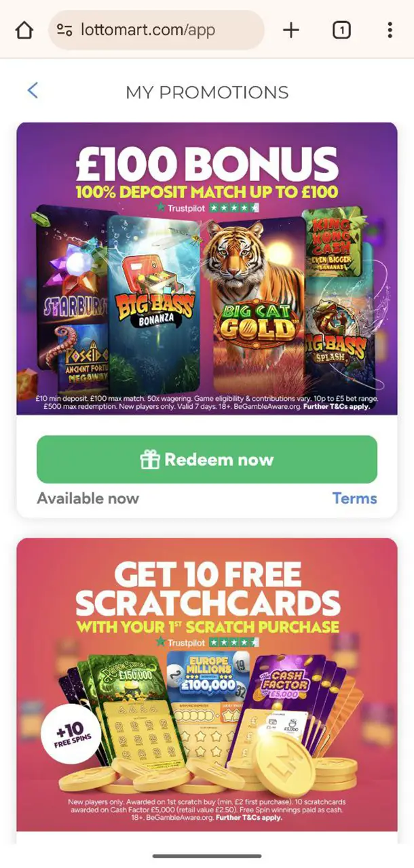Open the site settings icon in address bar
Viewport: 414px width, 868px height.
64,30
